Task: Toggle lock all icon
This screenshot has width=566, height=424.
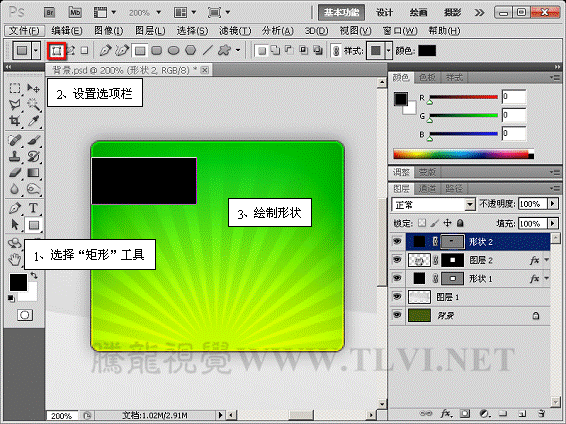Action: (x=460, y=223)
